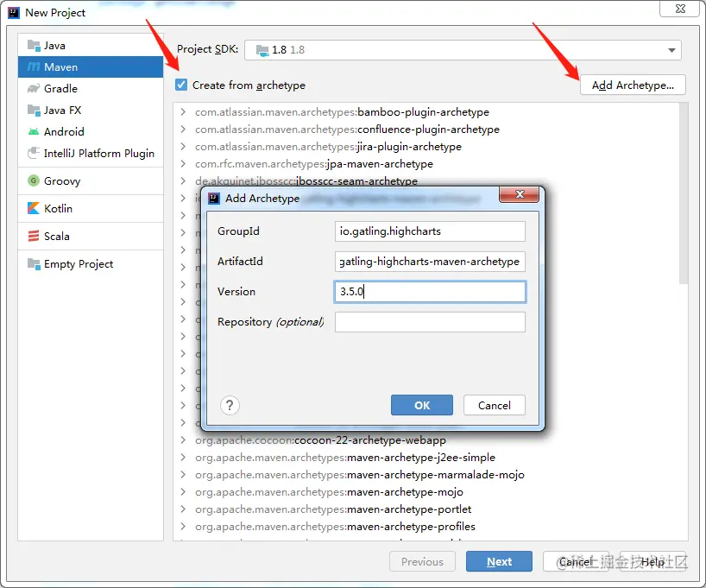Select Maven project type
Image resolution: width=706 pixels, height=588 pixels.
click(91, 67)
